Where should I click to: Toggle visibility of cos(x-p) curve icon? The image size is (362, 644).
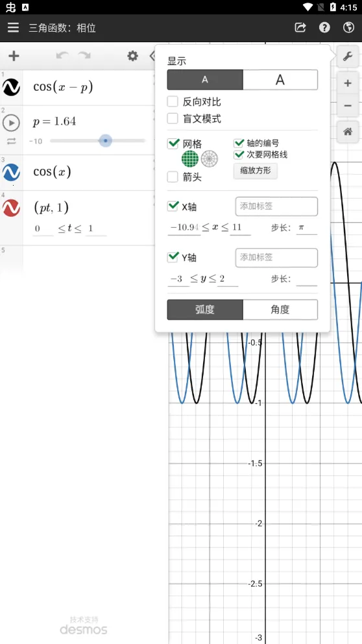click(x=11, y=88)
